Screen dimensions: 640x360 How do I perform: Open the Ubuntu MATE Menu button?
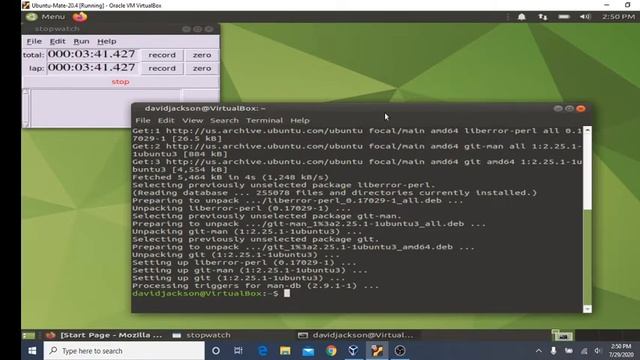(x=45, y=17)
